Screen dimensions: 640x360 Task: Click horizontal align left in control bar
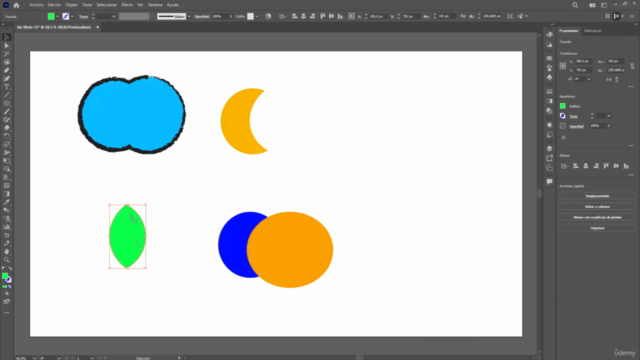click(x=294, y=16)
